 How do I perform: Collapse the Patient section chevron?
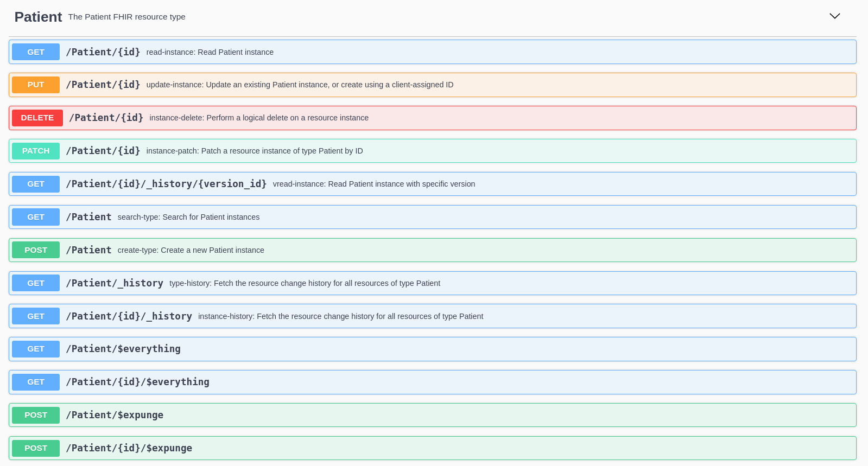tap(834, 16)
